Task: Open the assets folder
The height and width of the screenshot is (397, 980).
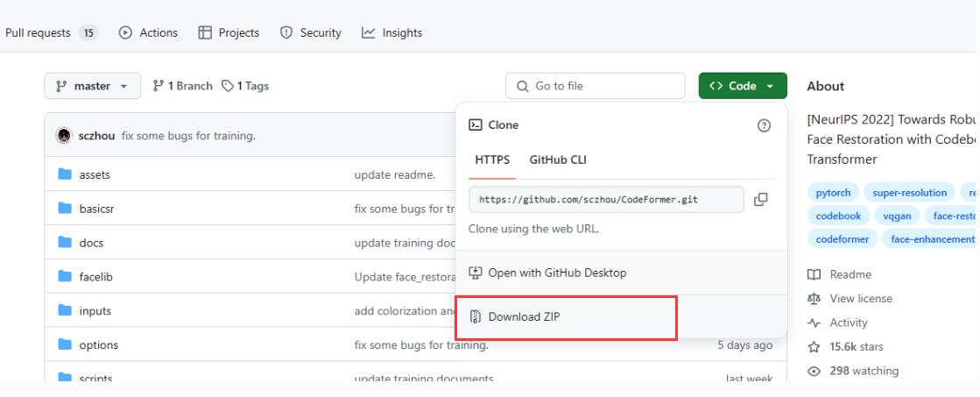Action: [x=95, y=175]
